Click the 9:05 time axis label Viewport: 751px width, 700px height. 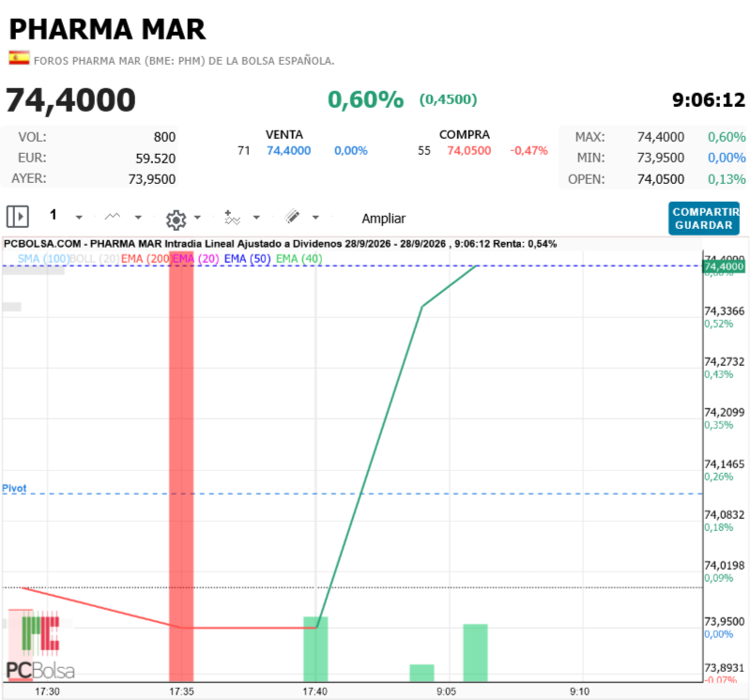click(447, 692)
